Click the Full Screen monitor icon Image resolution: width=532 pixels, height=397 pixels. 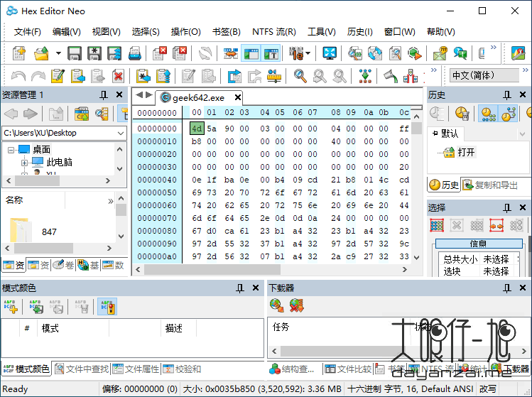coord(330,53)
